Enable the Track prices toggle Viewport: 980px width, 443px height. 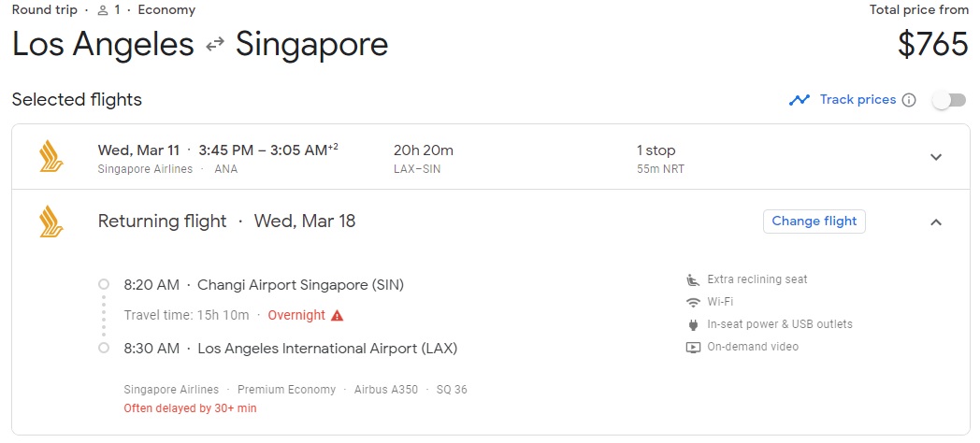pos(949,100)
